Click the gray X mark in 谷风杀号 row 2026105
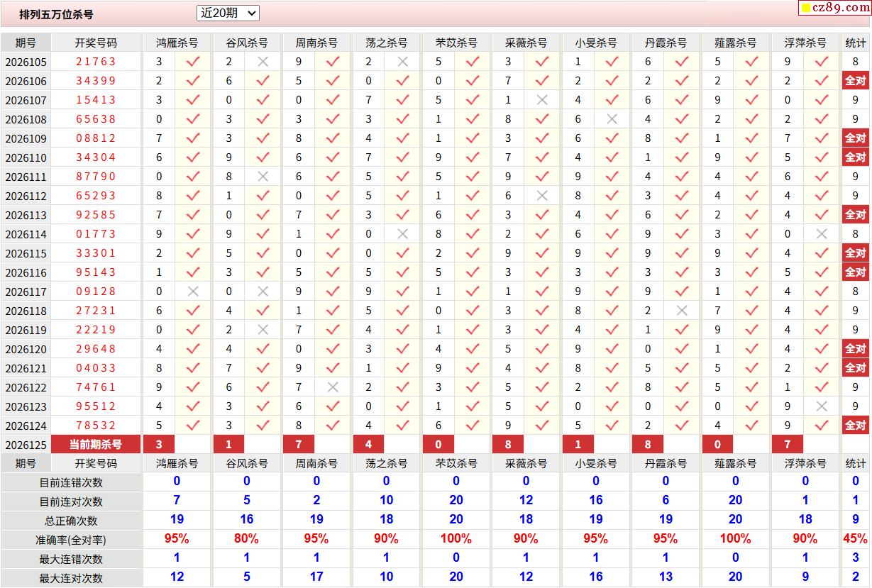Screen dimensions: 872x588 (x=263, y=62)
